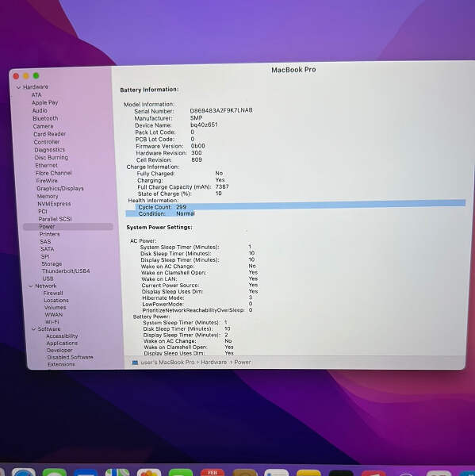Viewport: 475px width, 476px height.
Task: Click Full Charge Capacity value 7387
Action: (x=222, y=187)
